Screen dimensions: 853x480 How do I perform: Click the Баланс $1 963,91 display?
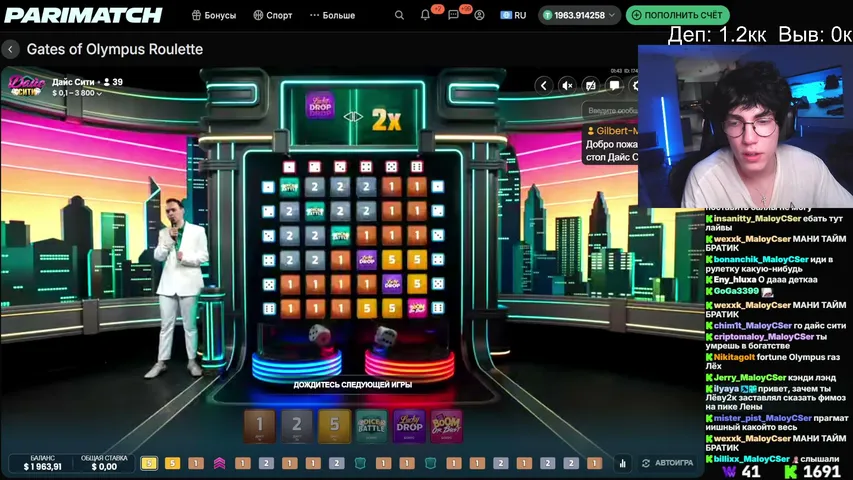pyautogui.click(x=42, y=463)
